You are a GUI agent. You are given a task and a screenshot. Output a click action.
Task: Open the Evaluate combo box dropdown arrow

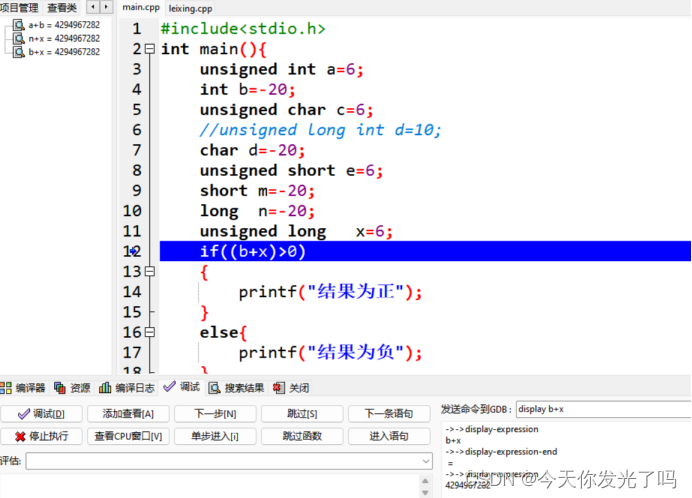(x=425, y=461)
